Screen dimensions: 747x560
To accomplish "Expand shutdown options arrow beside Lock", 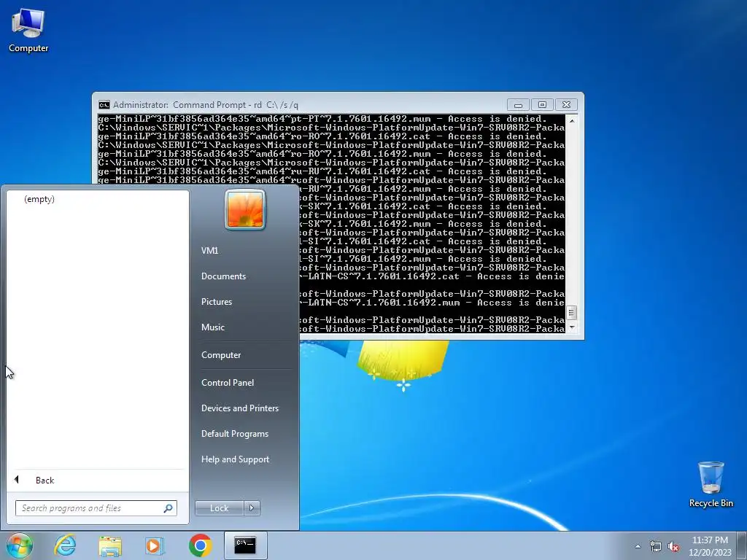I will [x=252, y=508].
